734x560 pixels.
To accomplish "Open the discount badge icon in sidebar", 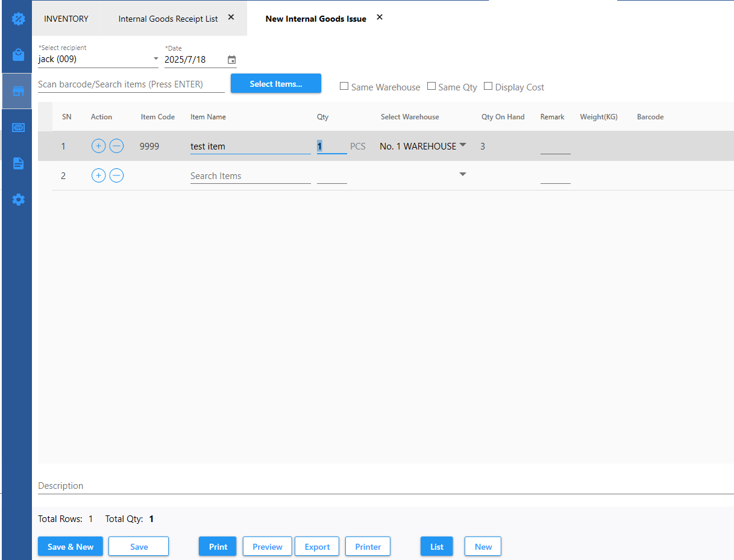I will click(x=18, y=19).
